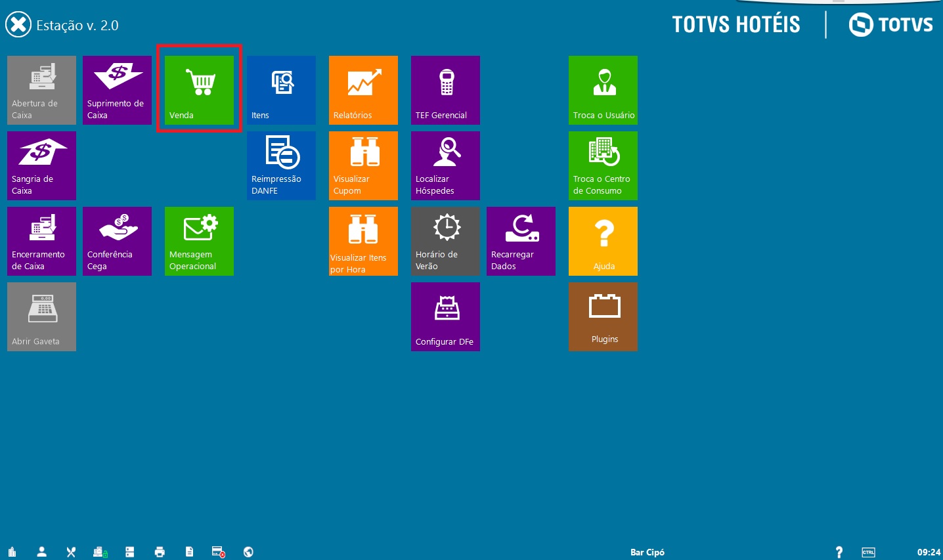The image size is (943, 560).
Task: Click the TOTVS logo in header
Action: point(891,25)
